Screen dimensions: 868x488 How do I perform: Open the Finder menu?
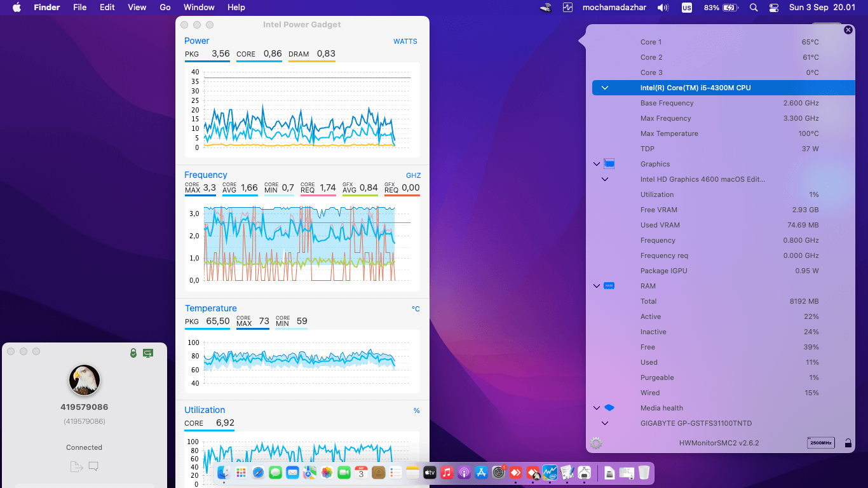tap(46, 8)
